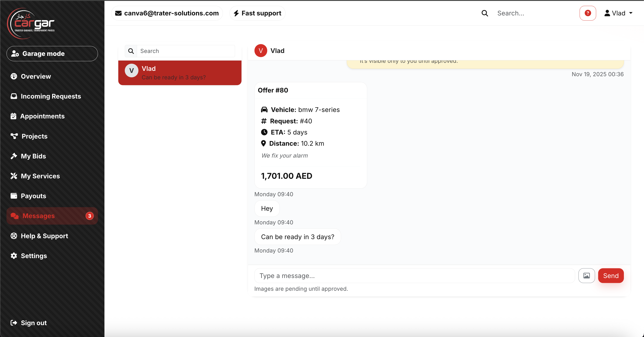Toggle Garage mode switch button
This screenshot has height=337, width=644.
click(52, 53)
